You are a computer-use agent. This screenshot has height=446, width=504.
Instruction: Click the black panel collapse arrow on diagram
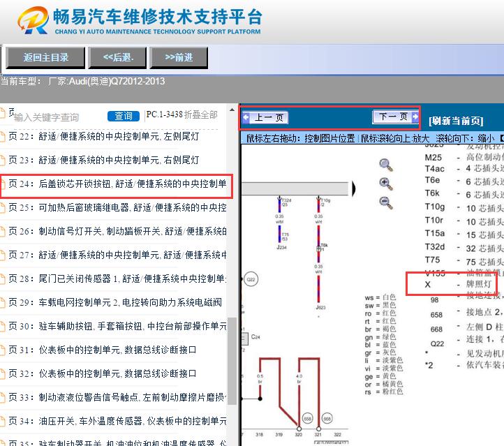(x=354, y=188)
